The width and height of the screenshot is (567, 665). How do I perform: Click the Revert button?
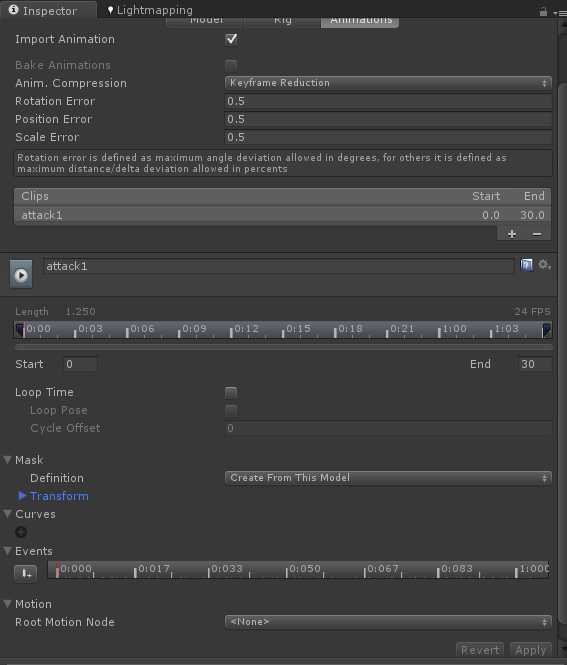click(x=480, y=650)
